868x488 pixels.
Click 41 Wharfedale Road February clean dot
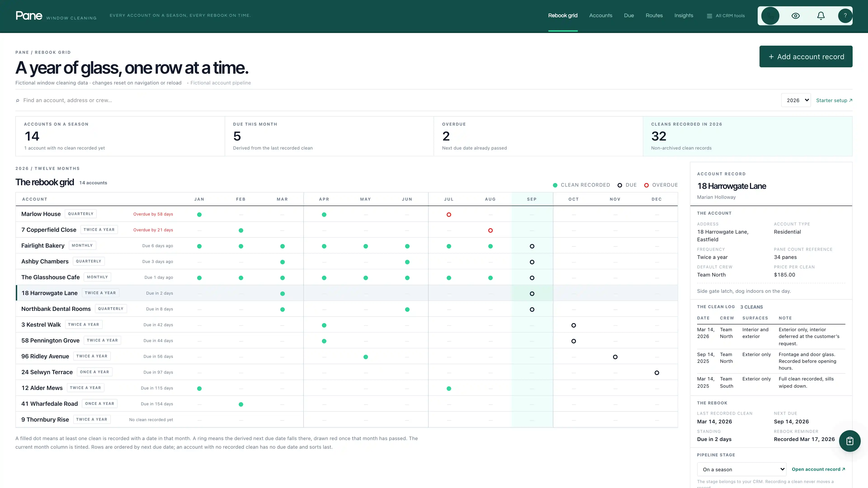241,404
